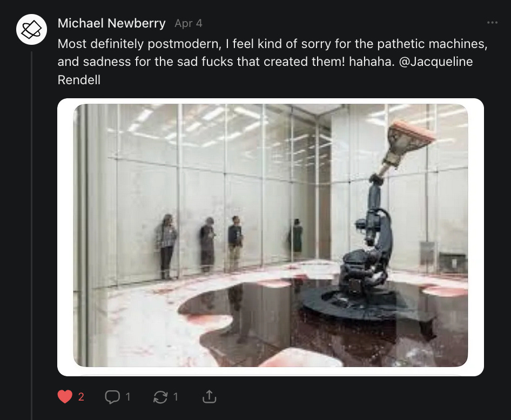Open Michael Newberry's avatar icon
Image resolution: width=511 pixels, height=420 pixels.
click(x=32, y=29)
